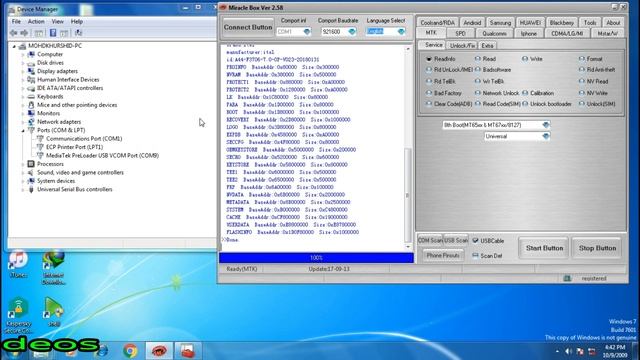The image size is (640, 360).
Task: Show hidden tray icons arrow
Action: click(557, 351)
